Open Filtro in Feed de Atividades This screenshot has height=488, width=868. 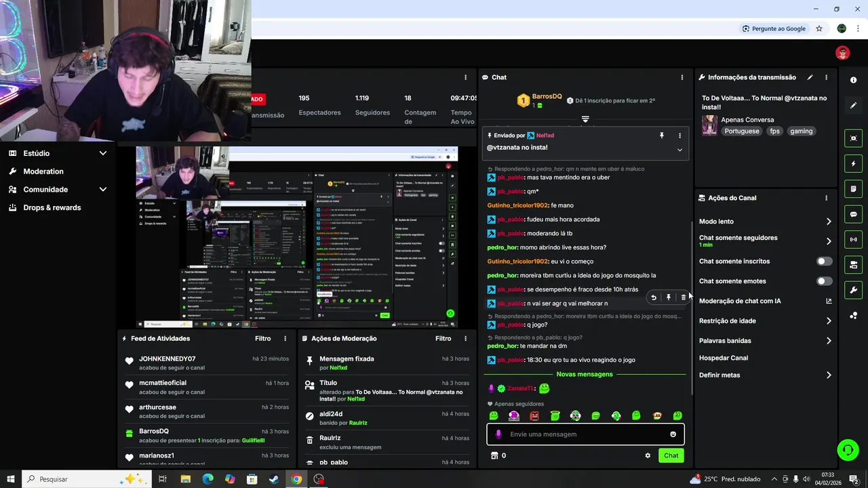point(263,338)
